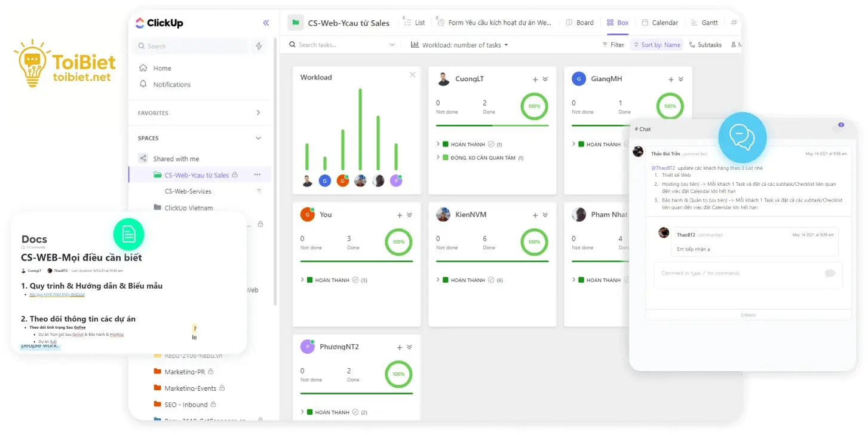Collapse You card with double chevron
This screenshot has height=435, width=868.
point(409,215)
